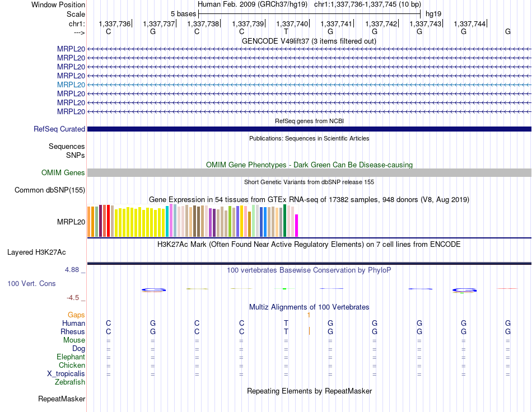
Task: Open 'Multiz Alignments of 100 Vertebrates' title
Action: 309,307
